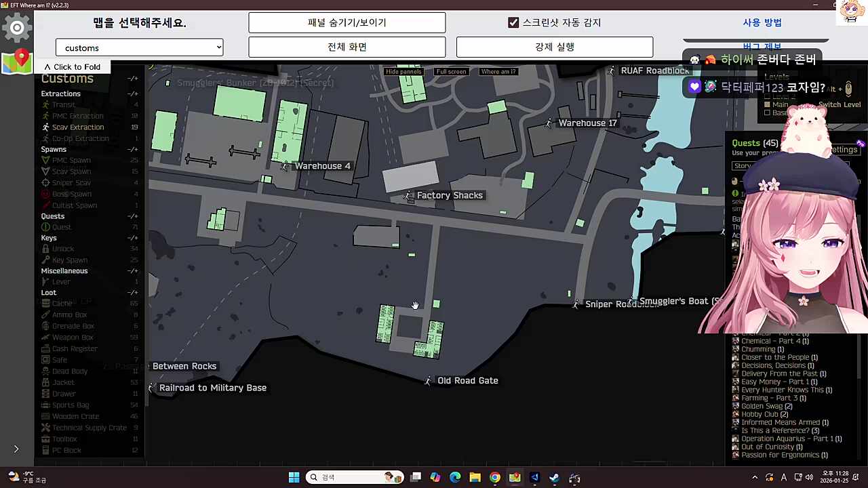Toggle all Extractions with its -/+ control

click(133, 94)
